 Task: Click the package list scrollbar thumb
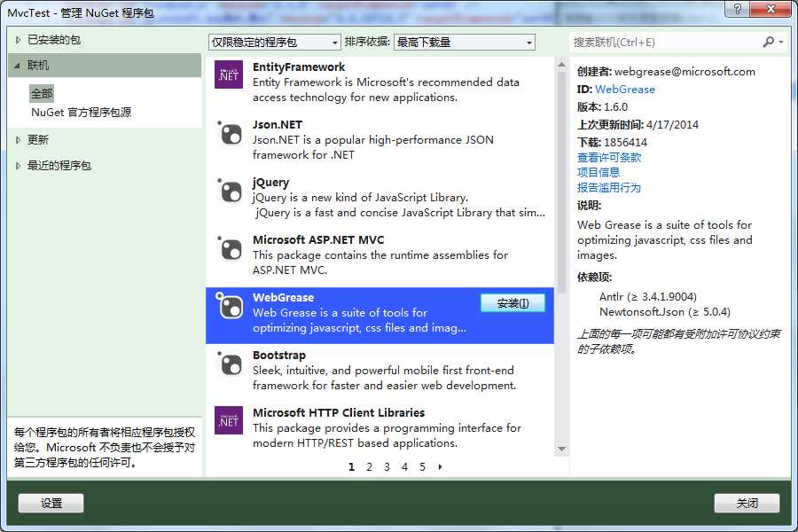pyautogui.click(x=561, y=183)
